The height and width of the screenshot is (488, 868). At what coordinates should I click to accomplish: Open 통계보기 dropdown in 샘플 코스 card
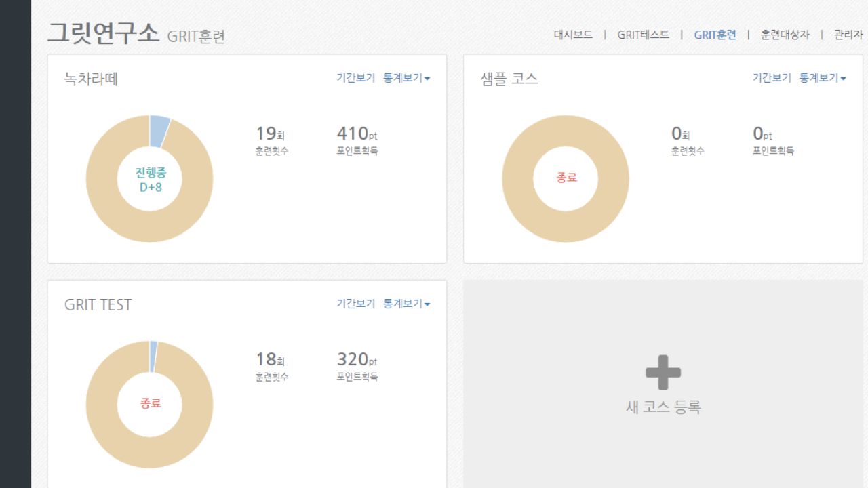pos(822,78)
